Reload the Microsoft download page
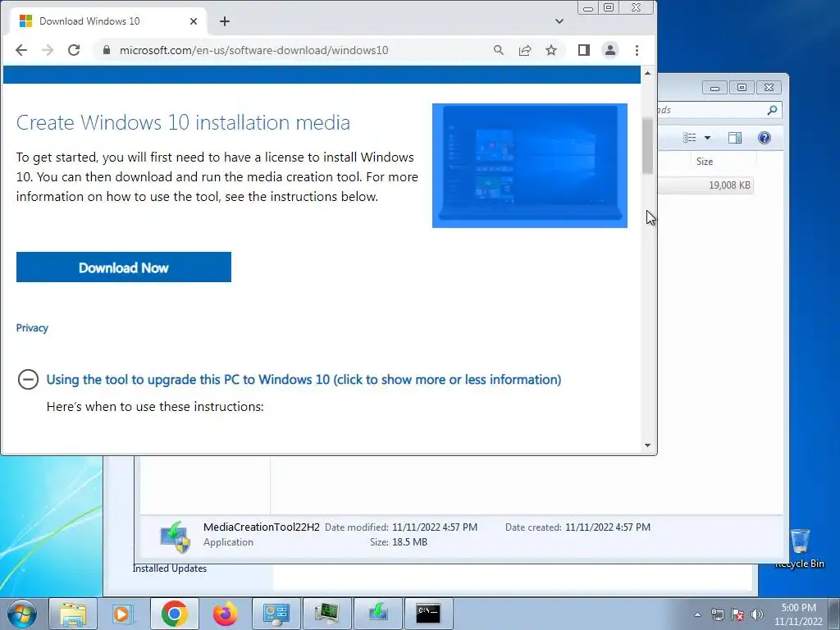The image size is (840, 630). [74, 50]
